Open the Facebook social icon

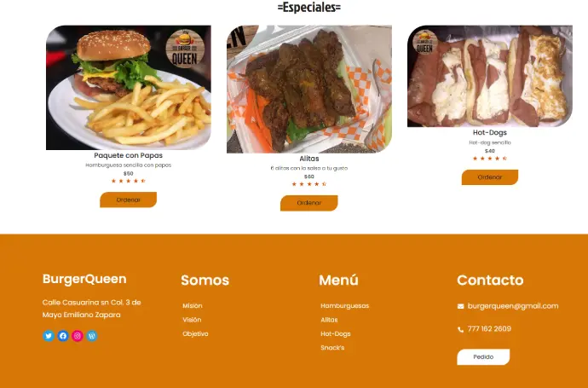[63, 336]
